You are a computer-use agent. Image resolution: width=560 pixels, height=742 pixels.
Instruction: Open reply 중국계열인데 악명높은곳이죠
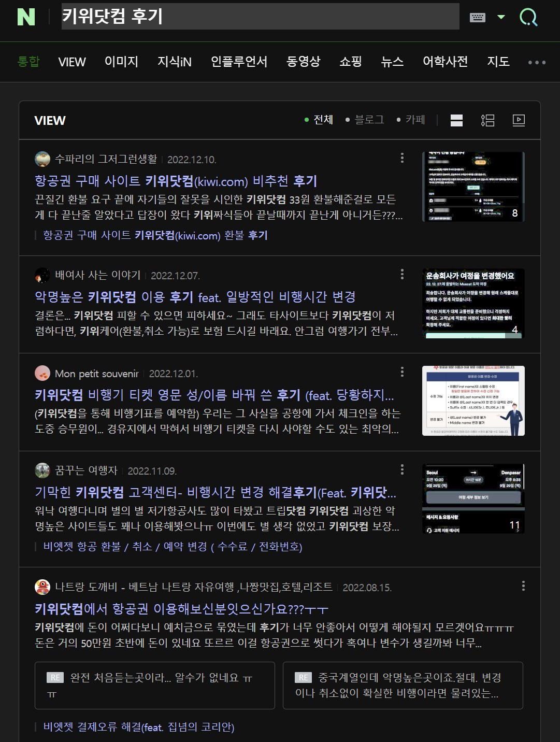tap(403, 686)
